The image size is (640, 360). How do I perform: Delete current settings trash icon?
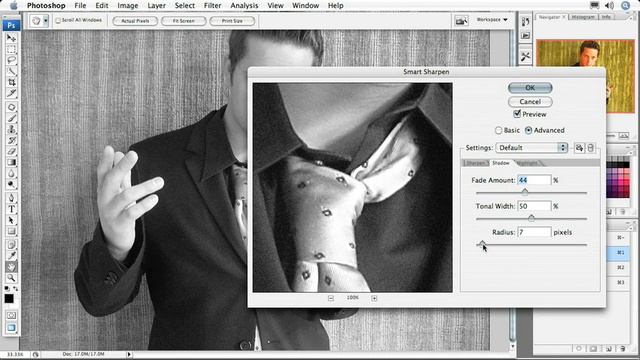click(591, 148)
